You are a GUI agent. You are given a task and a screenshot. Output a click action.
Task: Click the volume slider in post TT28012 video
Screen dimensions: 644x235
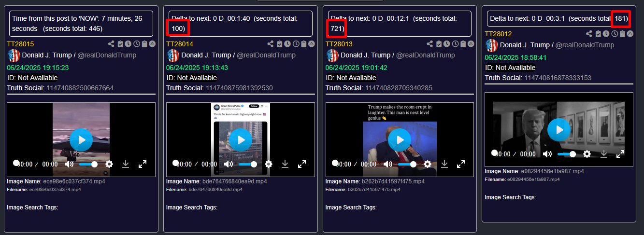(567, 154)
